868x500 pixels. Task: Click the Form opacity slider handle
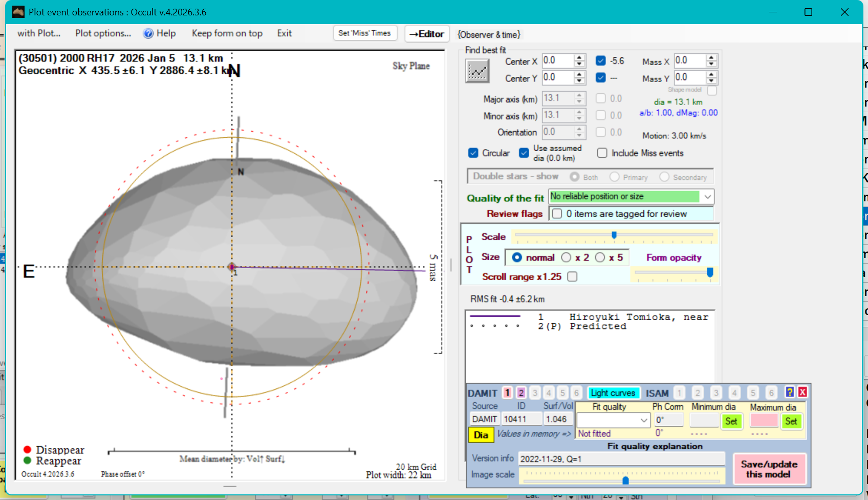tap(710, 273)
